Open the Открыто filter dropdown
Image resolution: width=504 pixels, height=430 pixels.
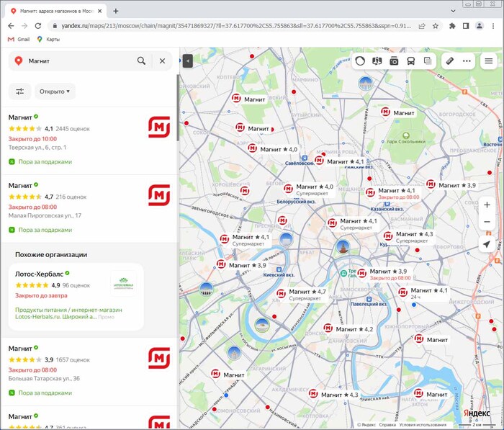pos(55,91)
